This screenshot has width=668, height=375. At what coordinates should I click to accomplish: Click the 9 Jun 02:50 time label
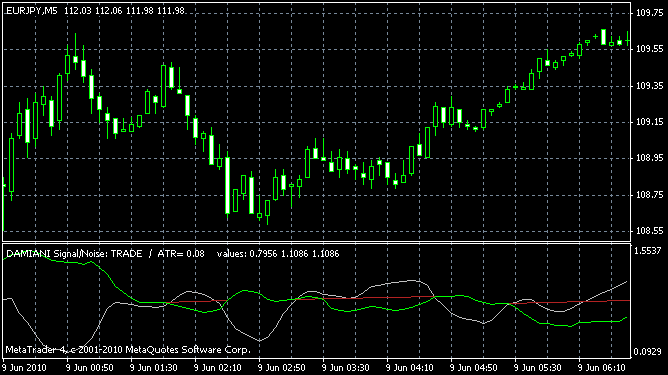(282, 368)
